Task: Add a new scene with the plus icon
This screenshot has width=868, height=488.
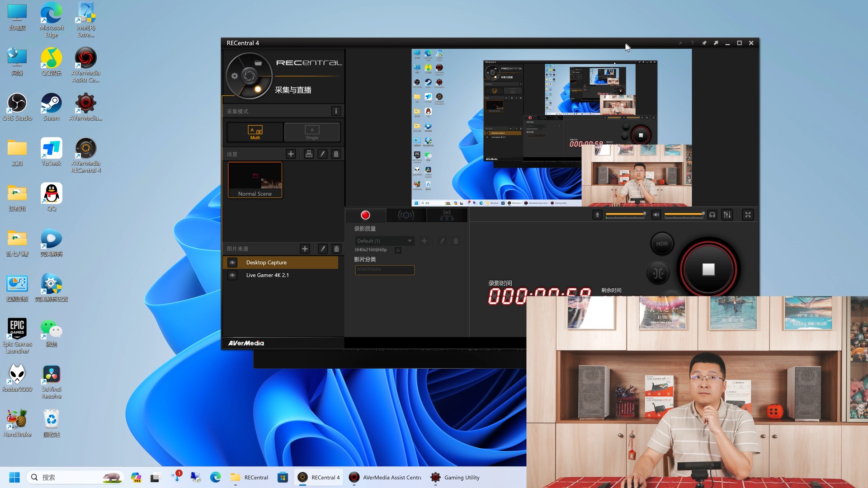Action: pyautogui.click(x=291, y=154)
